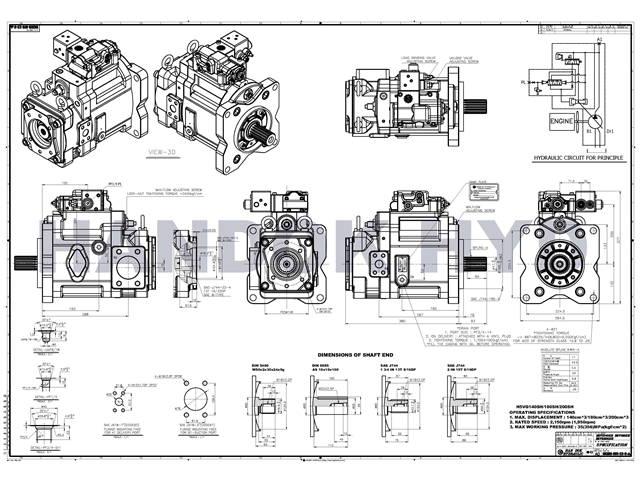Select the ENGINE box in hydraulic circuit
The image size is (640, 480).
562,121
